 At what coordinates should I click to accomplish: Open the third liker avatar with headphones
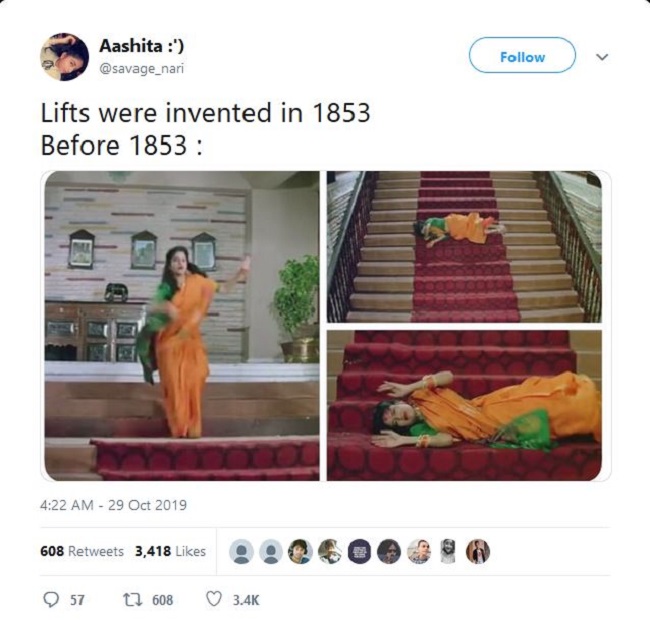[300, 552]
